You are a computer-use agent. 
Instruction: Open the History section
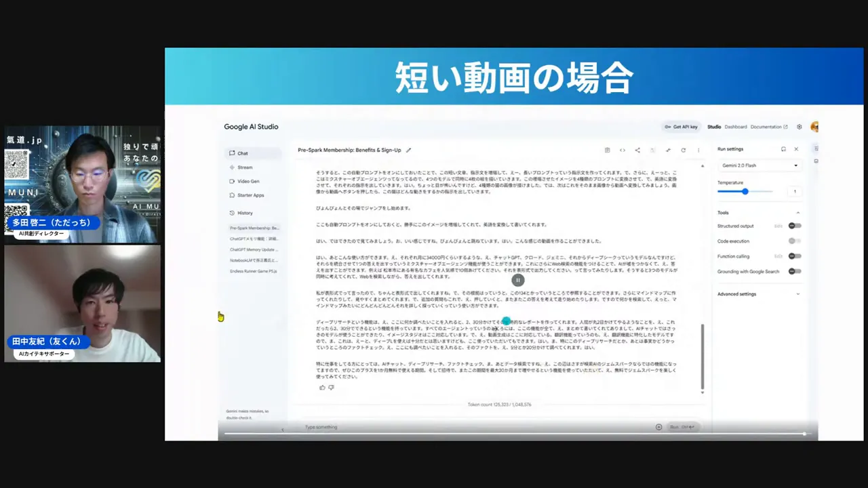click(x=245, y=213)
